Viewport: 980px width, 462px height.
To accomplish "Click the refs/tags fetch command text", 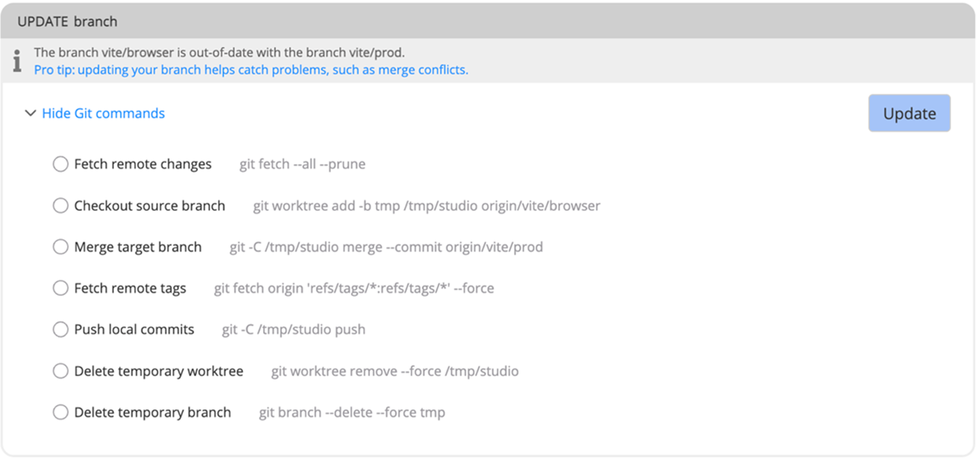I will (x=354, y=288).
